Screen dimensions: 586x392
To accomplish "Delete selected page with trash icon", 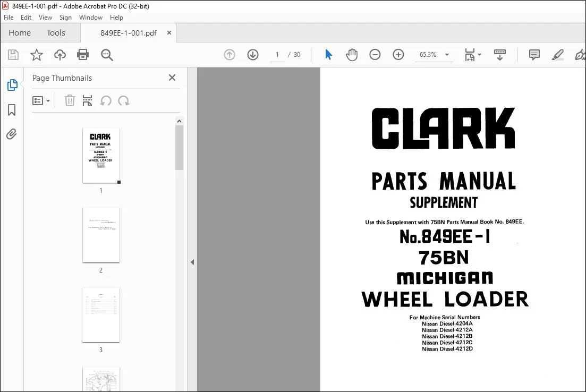I will (70, 100).
